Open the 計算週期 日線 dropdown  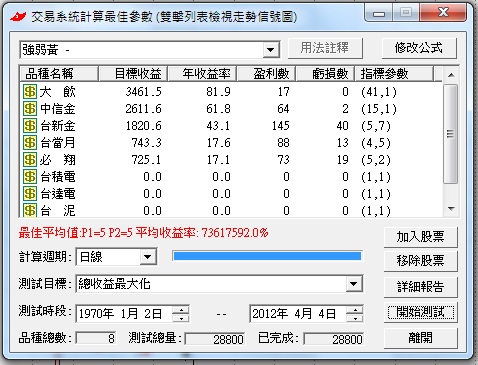[147, 257]
